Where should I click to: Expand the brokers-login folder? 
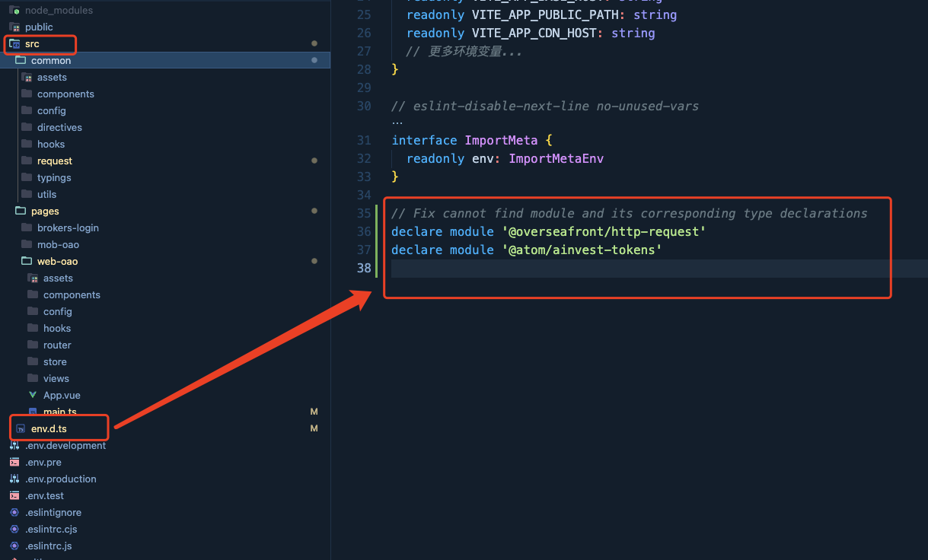pos(68,228)
